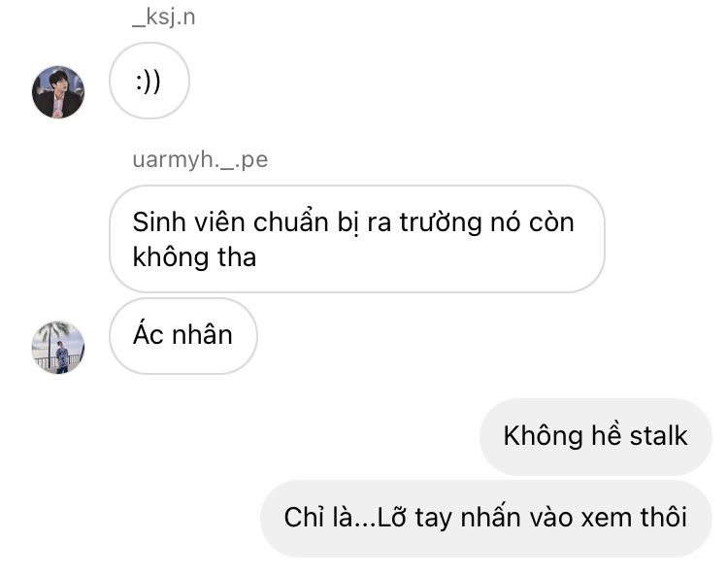The width and height of the screenshot is (728, 575).
Task: Select the ":))" message bubble
Action: [x=149, y=81]
